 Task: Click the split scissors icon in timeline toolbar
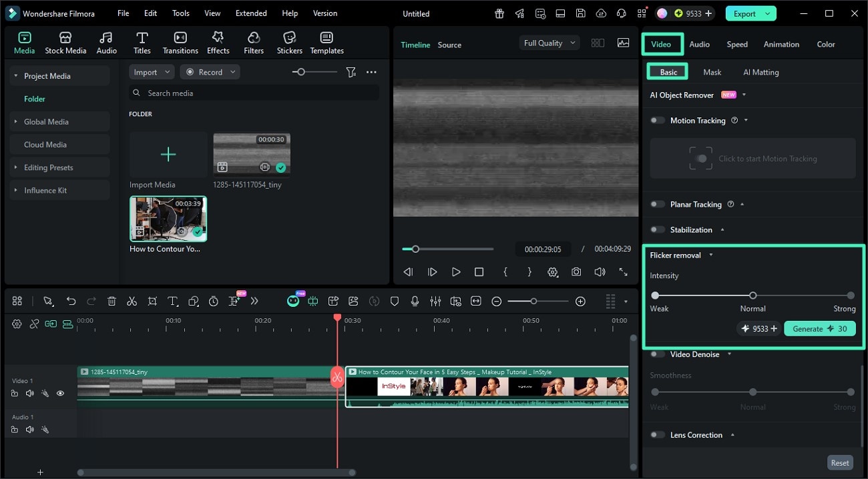click(x=132, y=302)
